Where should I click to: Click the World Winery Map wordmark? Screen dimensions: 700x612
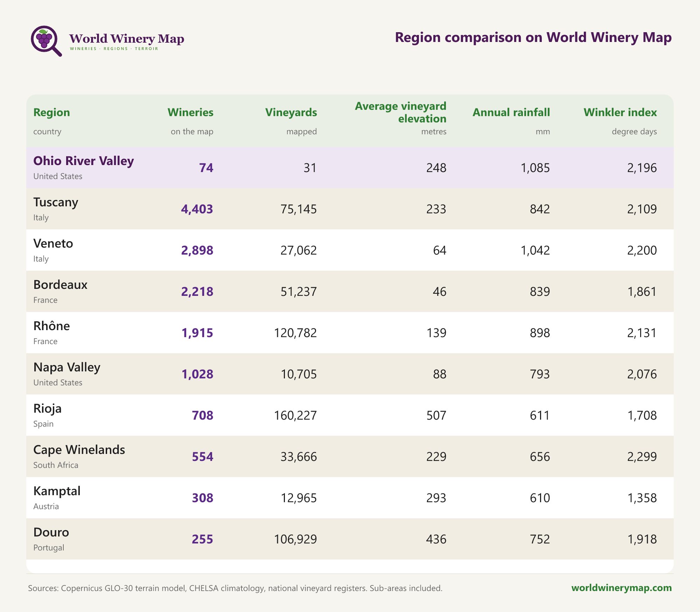(127, 38)
